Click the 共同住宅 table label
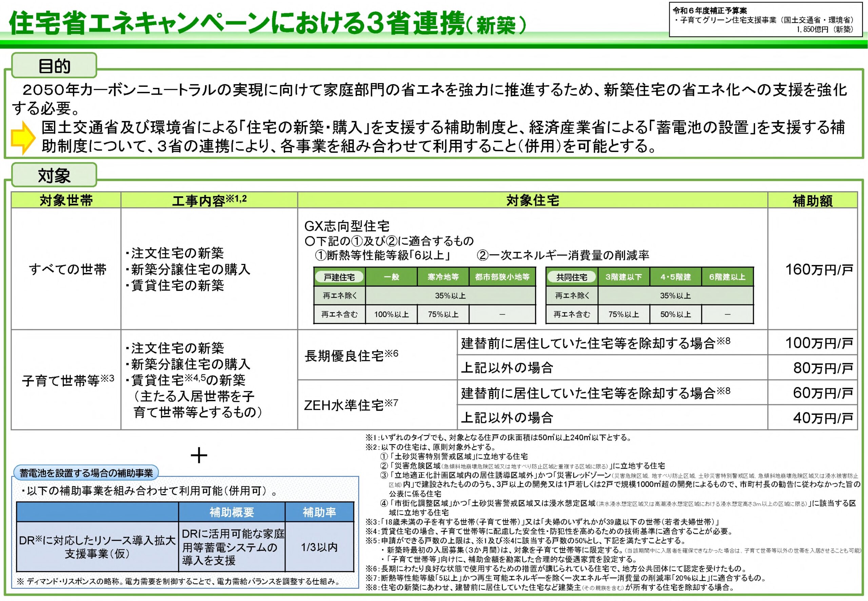This screenshot has height=601, width=868. pos(571,277)
